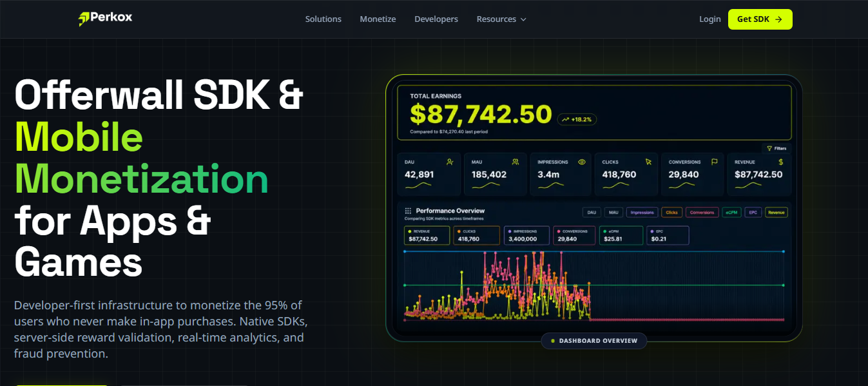Click '29,840' in the Conversions stat card
This screenshot has height=386, width=868.
(684, 175)
